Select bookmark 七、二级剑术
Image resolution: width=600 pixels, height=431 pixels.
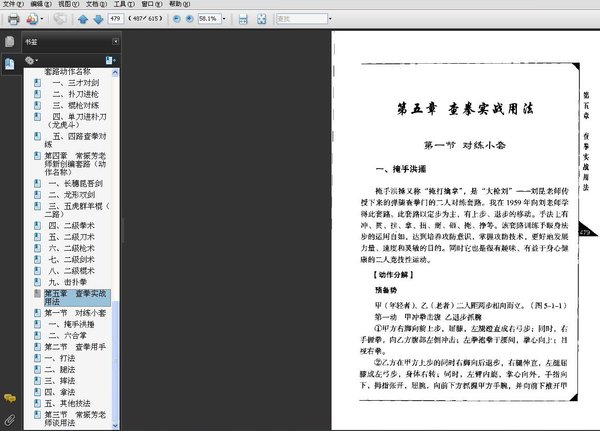point(72,260)
